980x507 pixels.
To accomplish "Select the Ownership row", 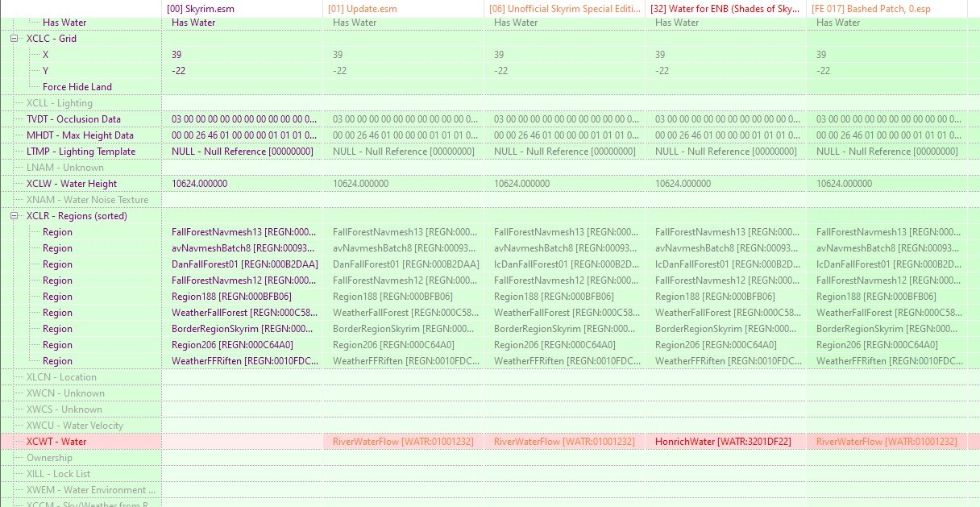I will 49,458.
